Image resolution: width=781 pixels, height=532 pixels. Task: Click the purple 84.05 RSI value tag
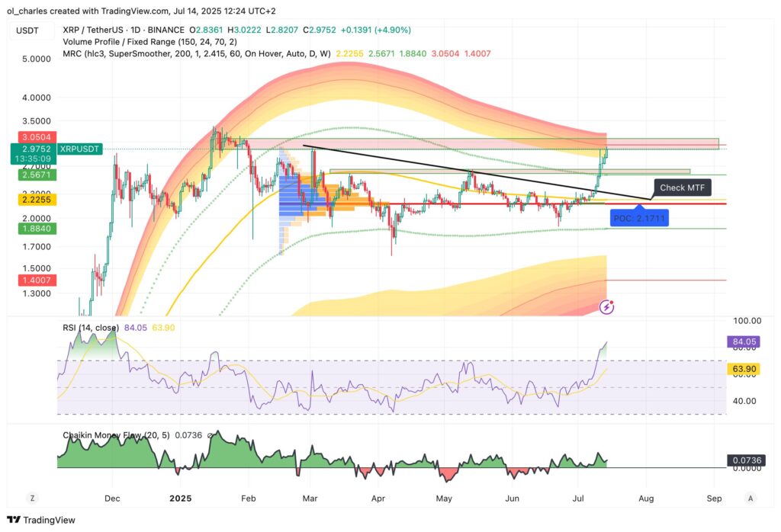743,341
